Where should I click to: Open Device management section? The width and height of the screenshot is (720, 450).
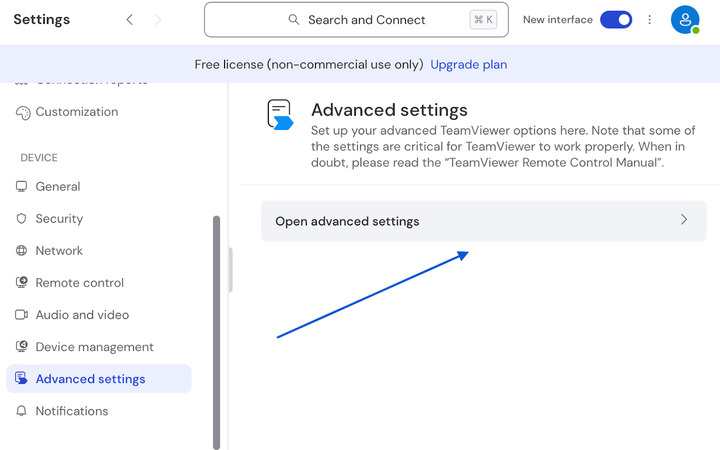tap(95, 347)
